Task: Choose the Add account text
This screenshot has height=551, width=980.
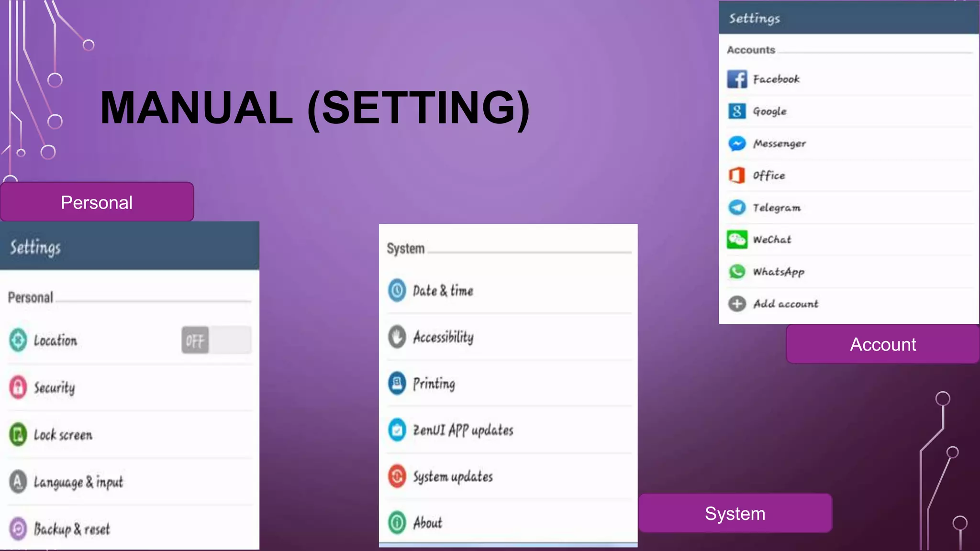Action: pos(786,304)
